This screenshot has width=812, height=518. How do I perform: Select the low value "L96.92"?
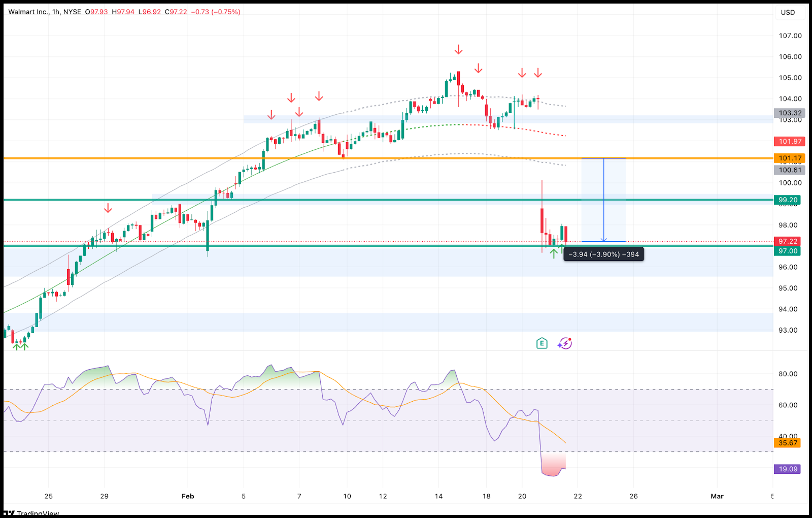(150, 12)
